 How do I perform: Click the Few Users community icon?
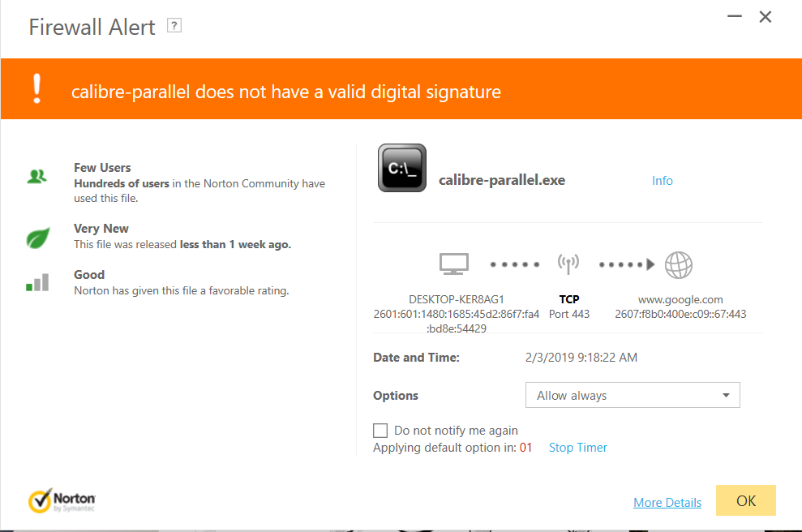pyautogui.click(x=36, y=177)
